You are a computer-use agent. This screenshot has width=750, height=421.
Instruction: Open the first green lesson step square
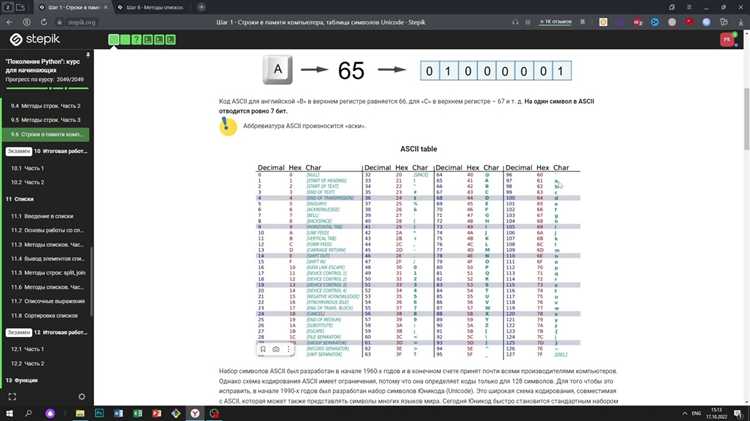point(115,40)
